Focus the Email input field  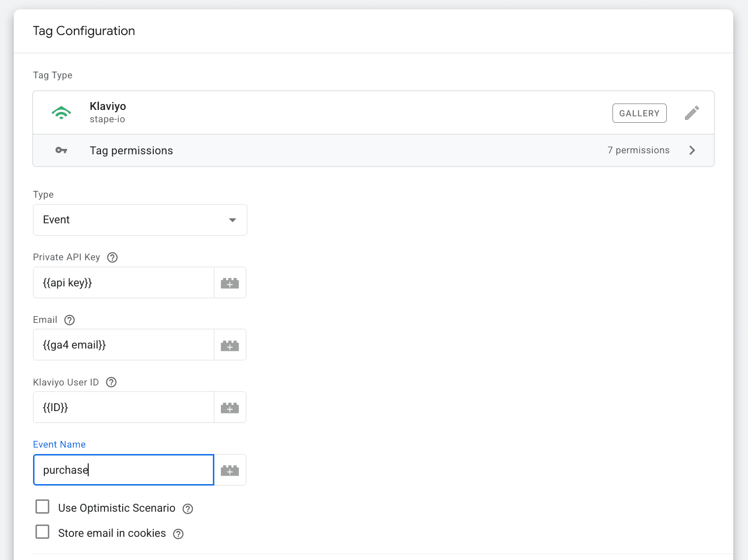(123, 345)
